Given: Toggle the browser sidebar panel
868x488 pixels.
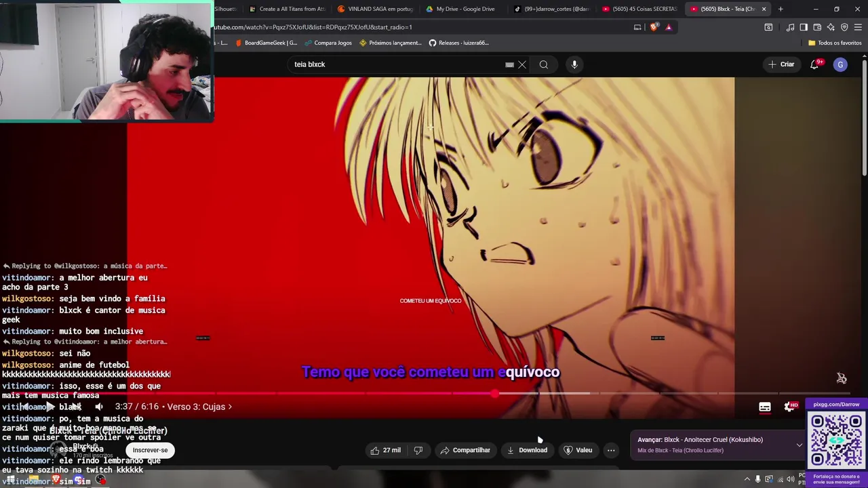Looking at the screenshot, I should click(804, 27).
